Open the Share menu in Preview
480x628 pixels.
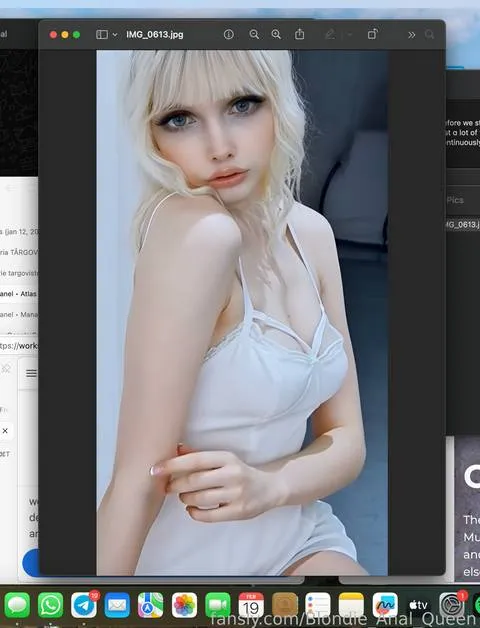(299, 34)
